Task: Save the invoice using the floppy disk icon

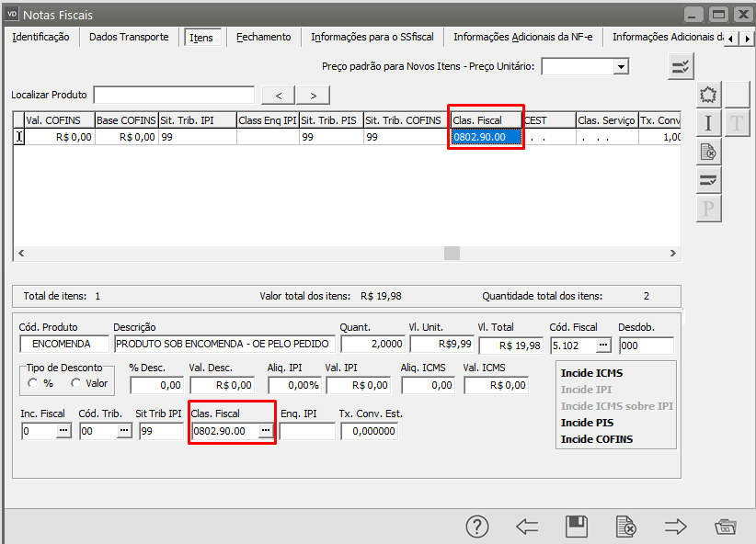Action: click(577, 527)
